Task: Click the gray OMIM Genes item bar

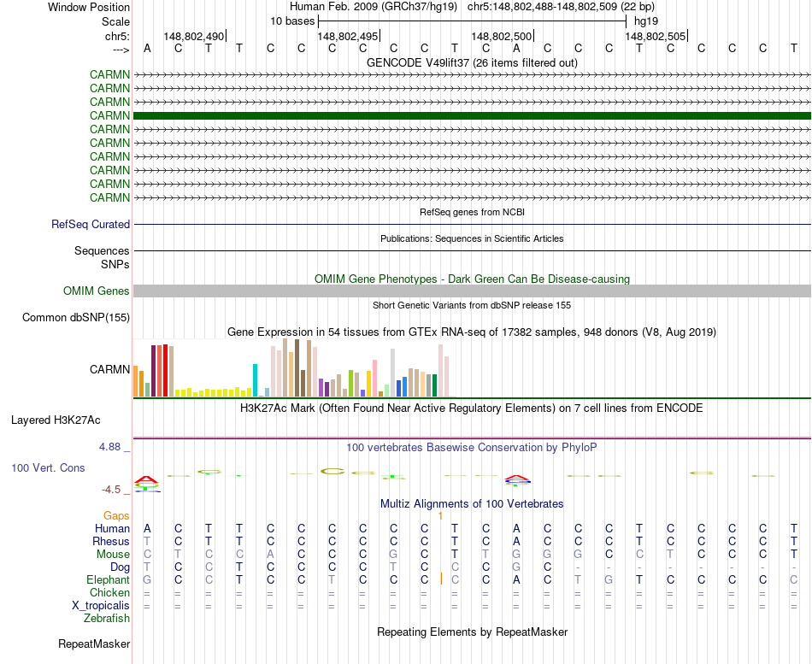Action: point(472,291)
